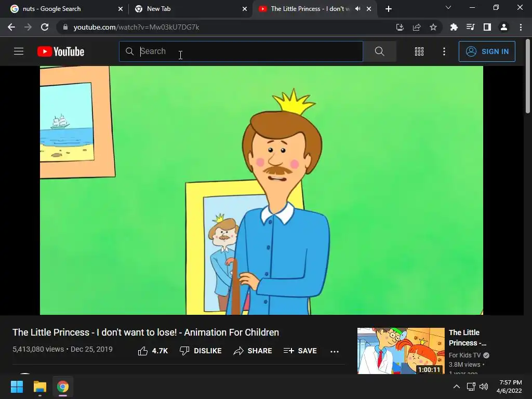
Task: Go forward with the forward arrow
Action: tap(28, 27)
